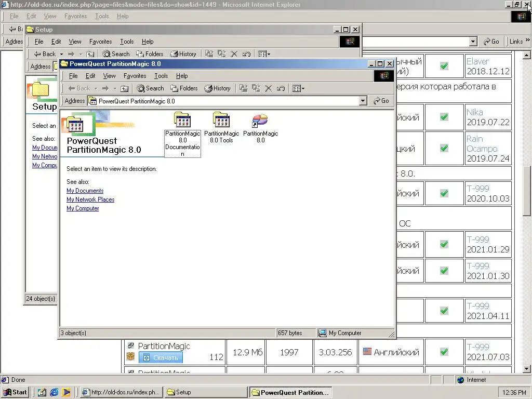This screenshot has width=532, height=399.
Task: Open Search in the Setup window
Action: (116, 54)
